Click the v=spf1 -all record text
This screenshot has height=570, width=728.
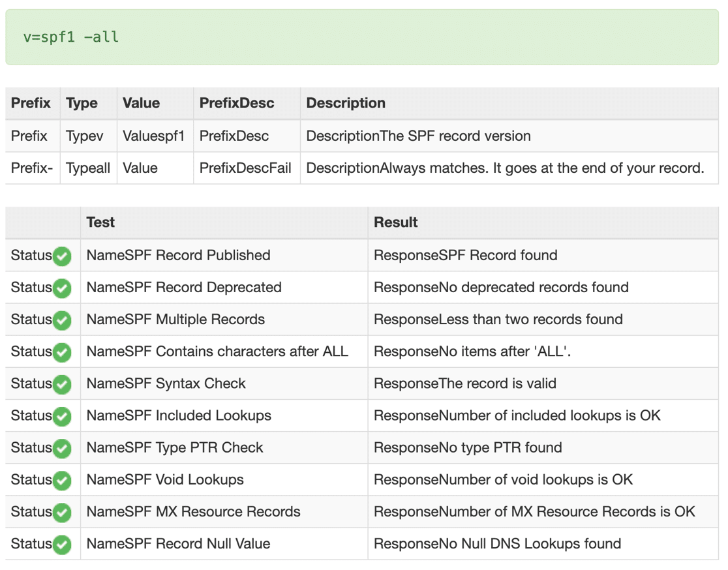click(x=70, y=37)
